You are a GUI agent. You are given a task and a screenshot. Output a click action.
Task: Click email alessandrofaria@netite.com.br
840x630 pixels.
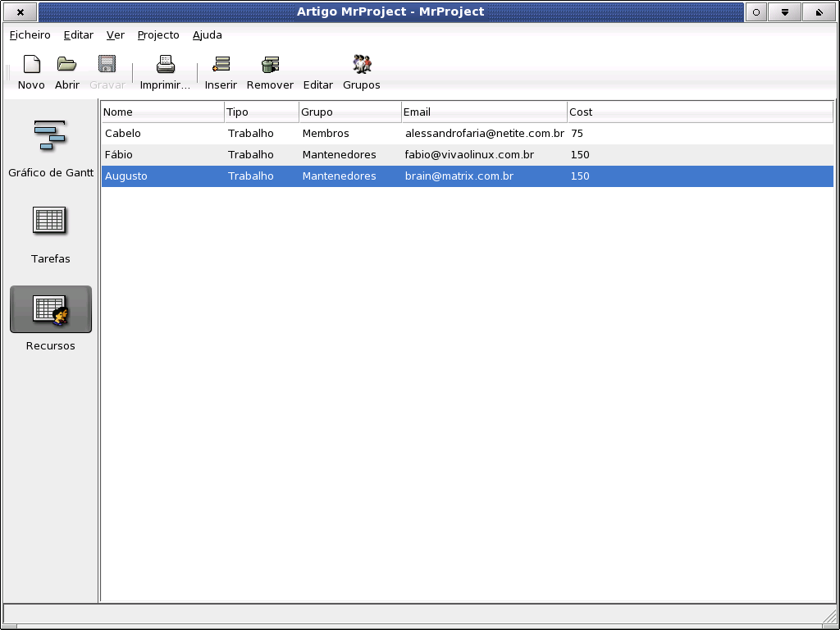[484, 134]
